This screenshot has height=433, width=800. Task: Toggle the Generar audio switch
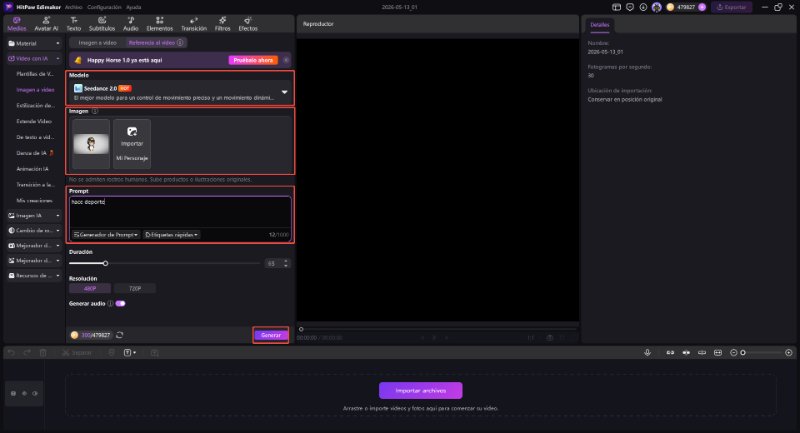(x=120, y=303)
